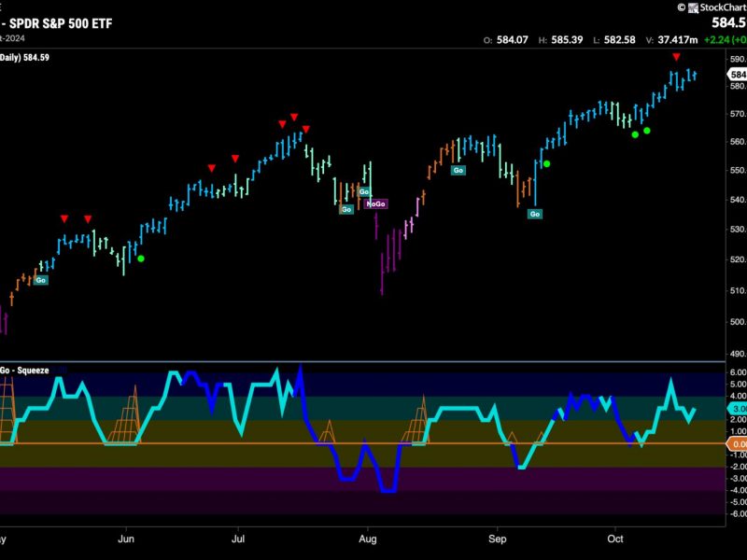Click the 550 price axis label
Viewport: 747px width, 560px height.
(x=738, y=170)
